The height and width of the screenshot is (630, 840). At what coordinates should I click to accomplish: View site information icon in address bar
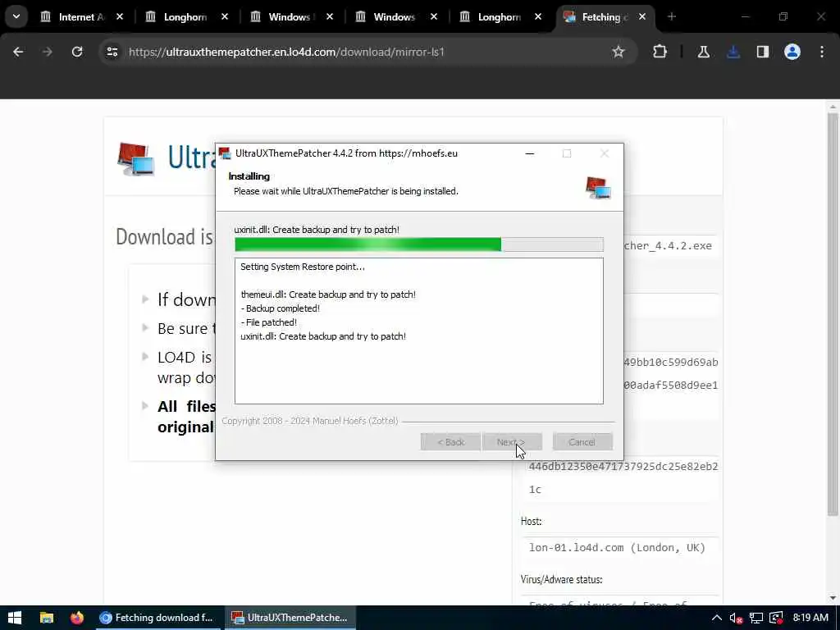point(112,52)
